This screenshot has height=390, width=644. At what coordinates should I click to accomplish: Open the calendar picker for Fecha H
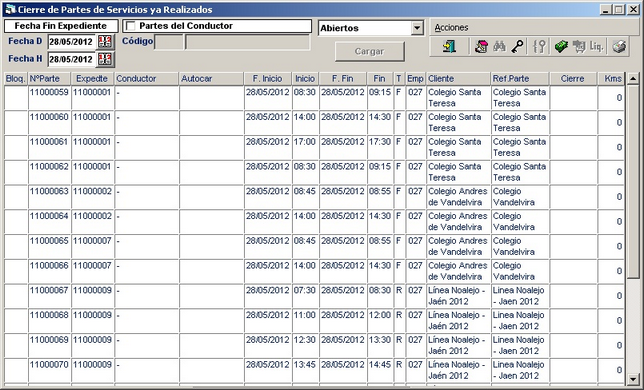(105, 59)
